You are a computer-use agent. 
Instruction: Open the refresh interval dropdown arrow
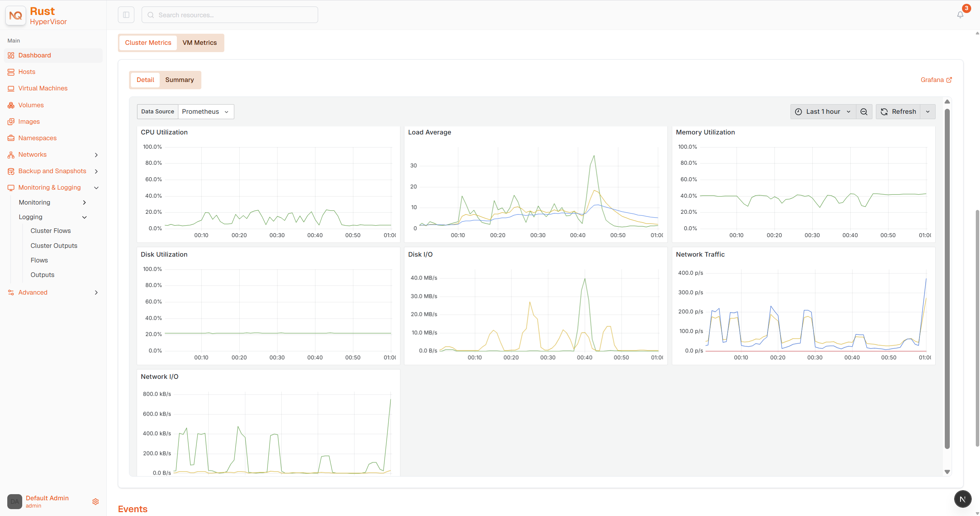(x=928, y=111)
